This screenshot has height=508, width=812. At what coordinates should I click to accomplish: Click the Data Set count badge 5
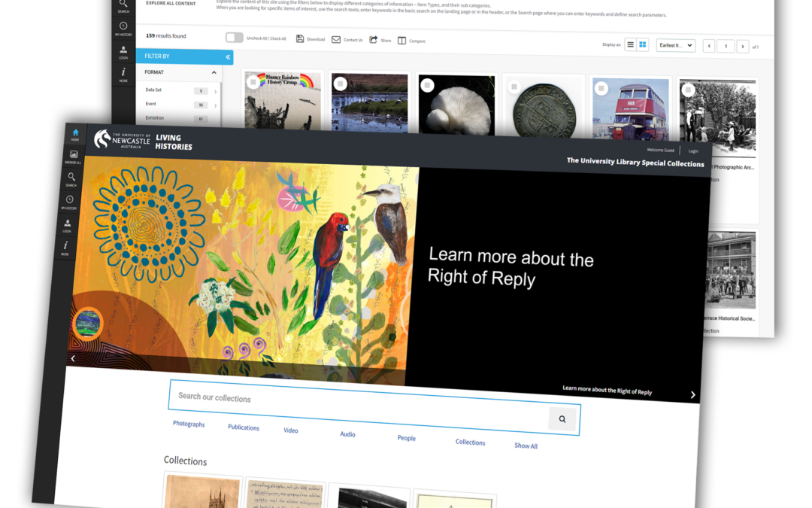tap(201, 91)
